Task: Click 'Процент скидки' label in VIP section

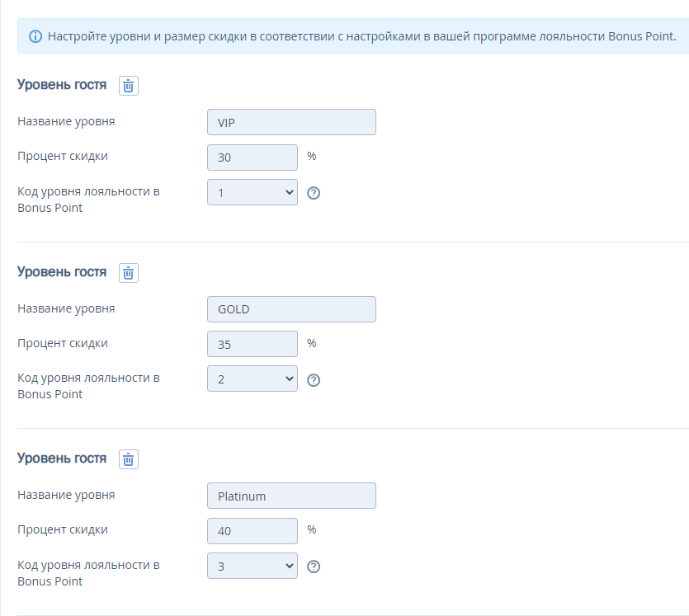Action: pos(63,156)
